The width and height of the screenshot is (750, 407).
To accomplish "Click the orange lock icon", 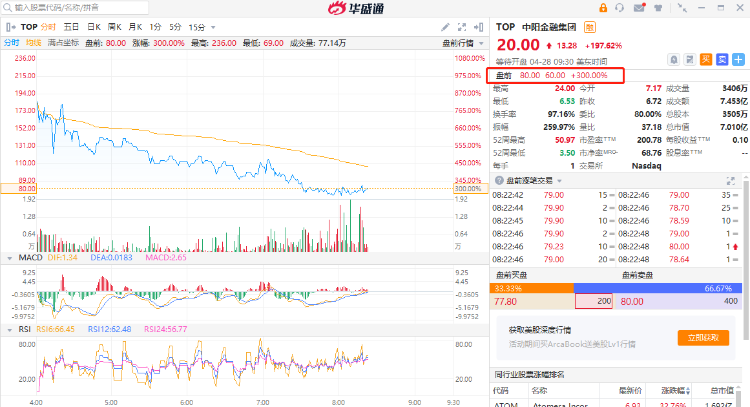I will click(x=603, y=8).
